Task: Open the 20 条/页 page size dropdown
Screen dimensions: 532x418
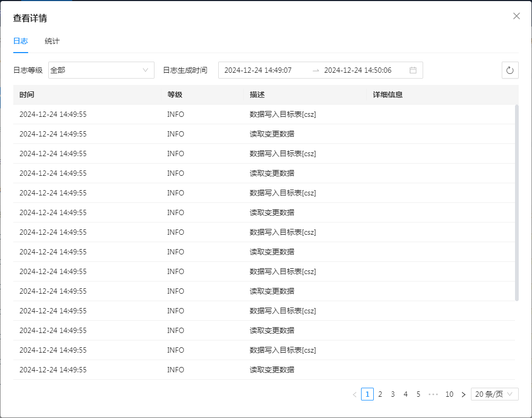Action: point(494,394)
